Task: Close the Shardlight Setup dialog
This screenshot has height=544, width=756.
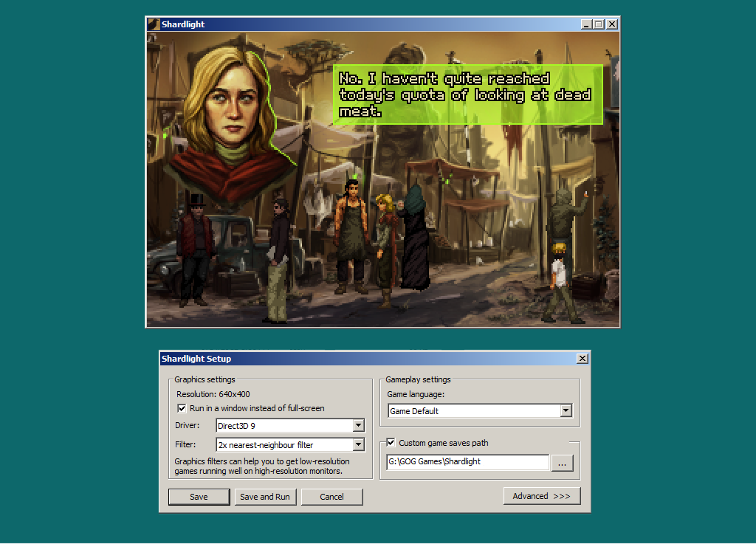Action: (x=583, y=359)
